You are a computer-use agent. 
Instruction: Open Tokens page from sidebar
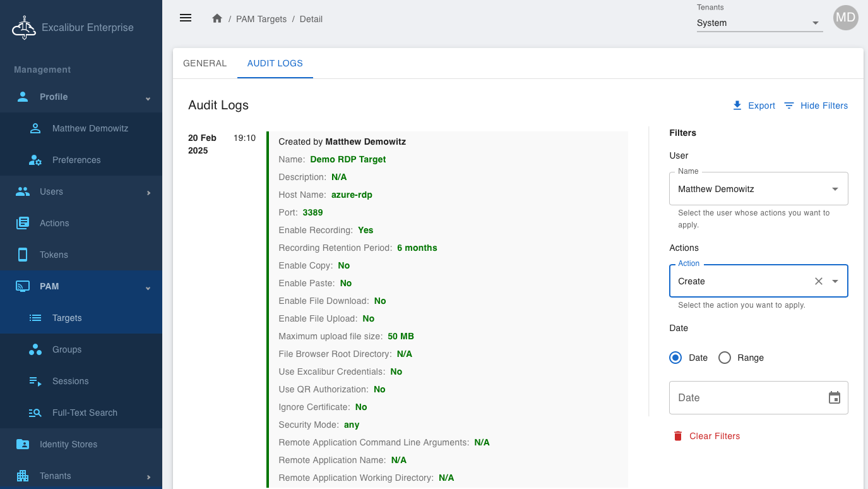(54, 255)
